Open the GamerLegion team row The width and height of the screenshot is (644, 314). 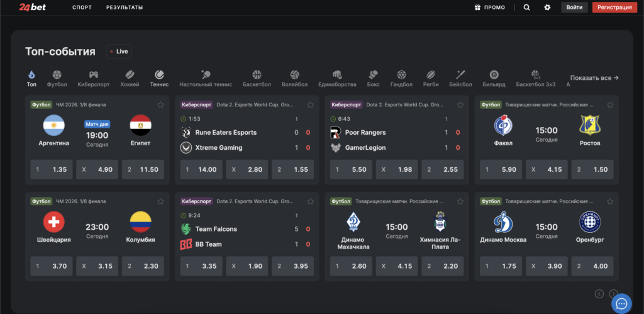click(x=396, y=147)
